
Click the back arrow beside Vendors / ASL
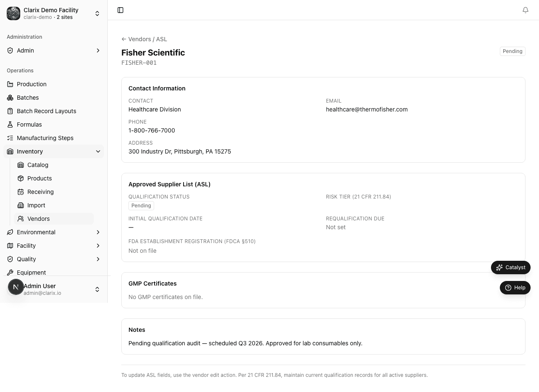point(124,39)
